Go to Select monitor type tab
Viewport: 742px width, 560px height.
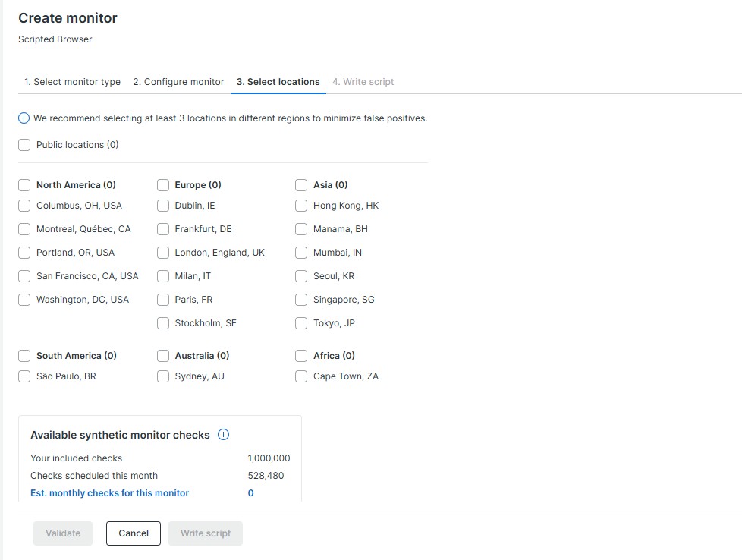point(72,82)
